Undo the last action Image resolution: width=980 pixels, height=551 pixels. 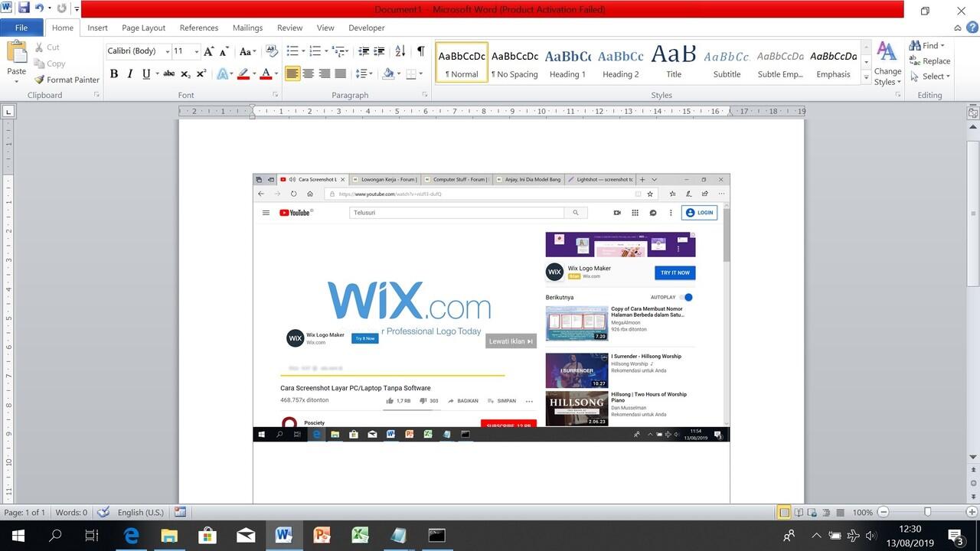pos(39,8)
